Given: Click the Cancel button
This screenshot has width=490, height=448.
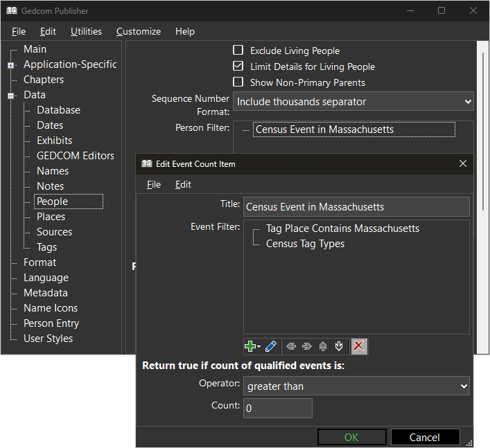Looking at the screenshot, I should [425, 437].
